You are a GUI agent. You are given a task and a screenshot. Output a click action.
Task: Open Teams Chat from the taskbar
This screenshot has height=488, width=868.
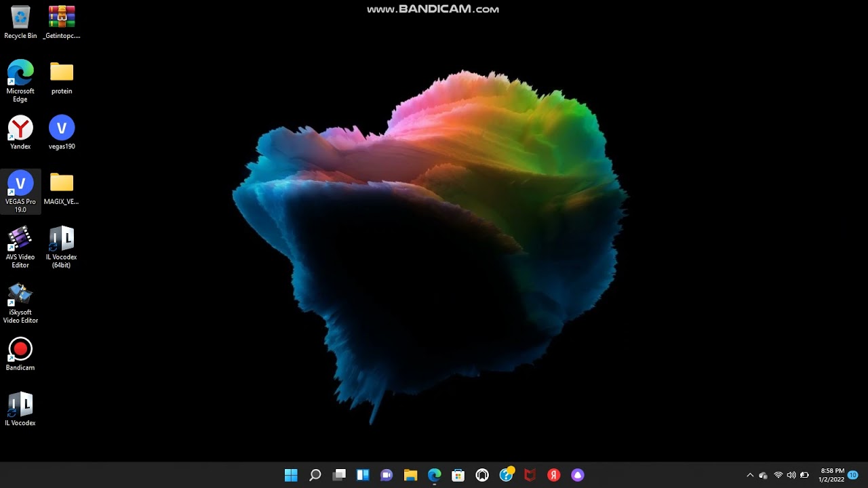(x=387, y=475)
